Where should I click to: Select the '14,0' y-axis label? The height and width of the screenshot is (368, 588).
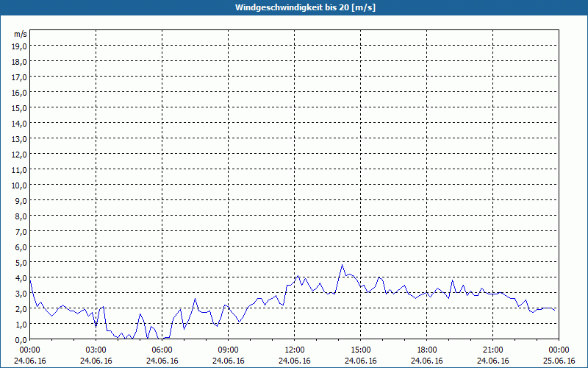coord(20,124)
